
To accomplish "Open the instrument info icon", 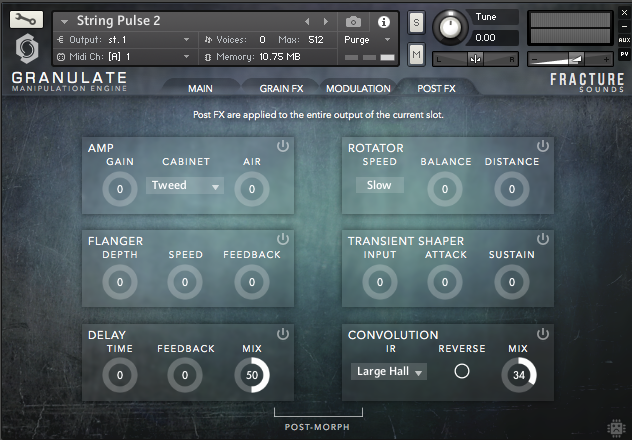I will point(384,21).
